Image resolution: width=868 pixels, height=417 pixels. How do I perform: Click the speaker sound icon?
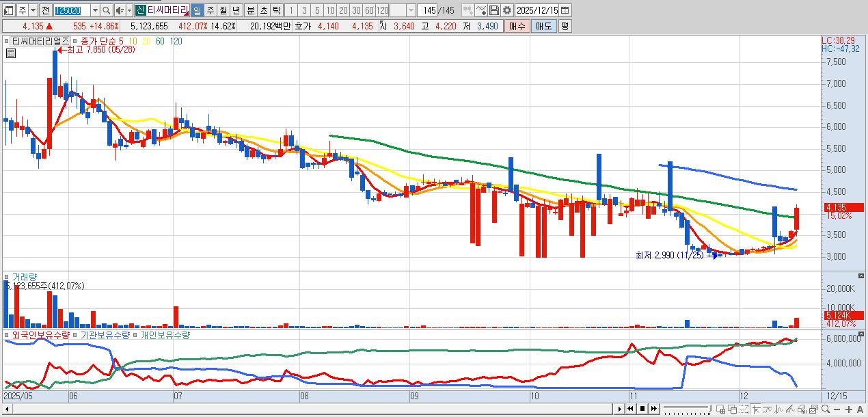pyautogui.click(x=119, y=10)
